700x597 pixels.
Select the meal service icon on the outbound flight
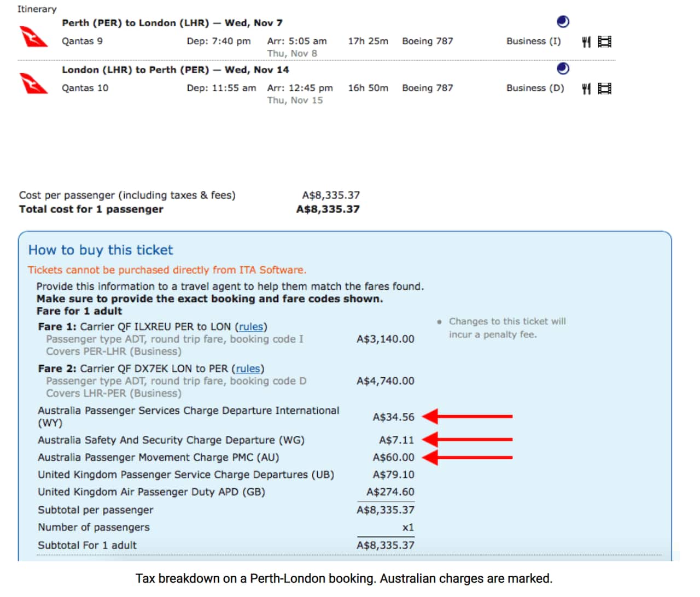point(586,41)
